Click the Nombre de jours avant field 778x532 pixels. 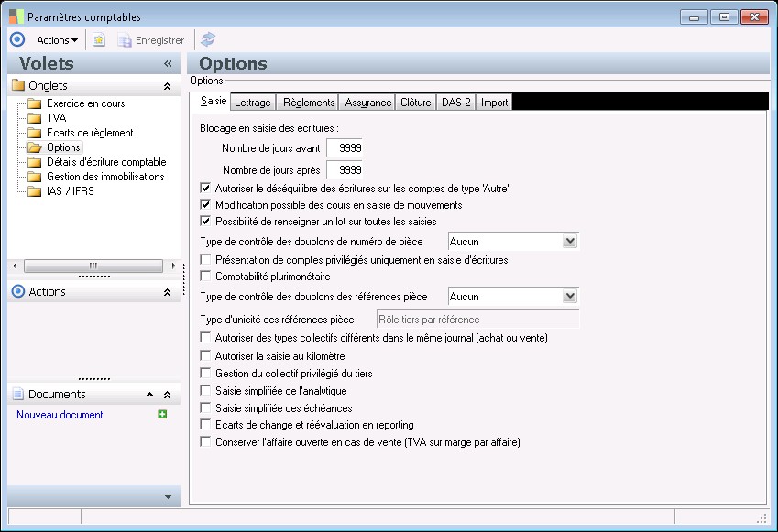[345, 148]
